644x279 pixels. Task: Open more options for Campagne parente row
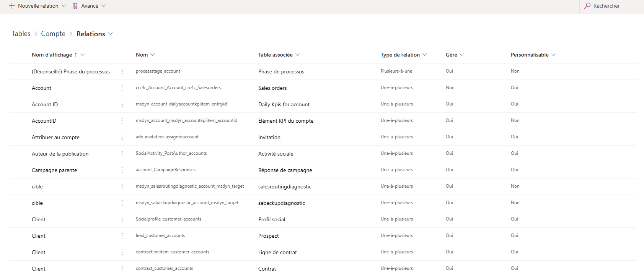122,170
